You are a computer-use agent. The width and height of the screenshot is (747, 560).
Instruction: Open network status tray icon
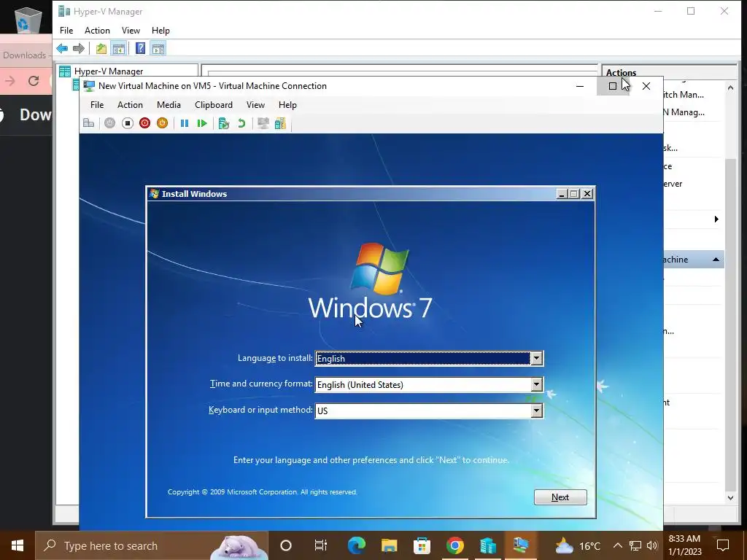point(635,545)
